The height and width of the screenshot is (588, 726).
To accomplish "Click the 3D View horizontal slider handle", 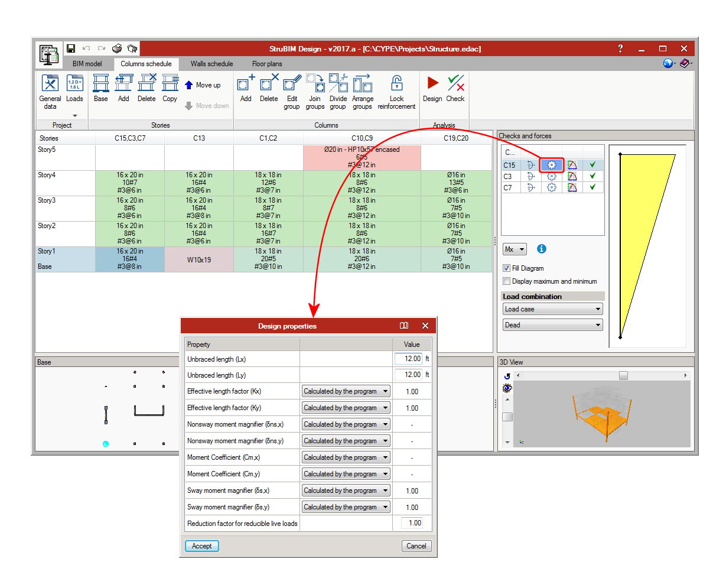I will 623,375.
